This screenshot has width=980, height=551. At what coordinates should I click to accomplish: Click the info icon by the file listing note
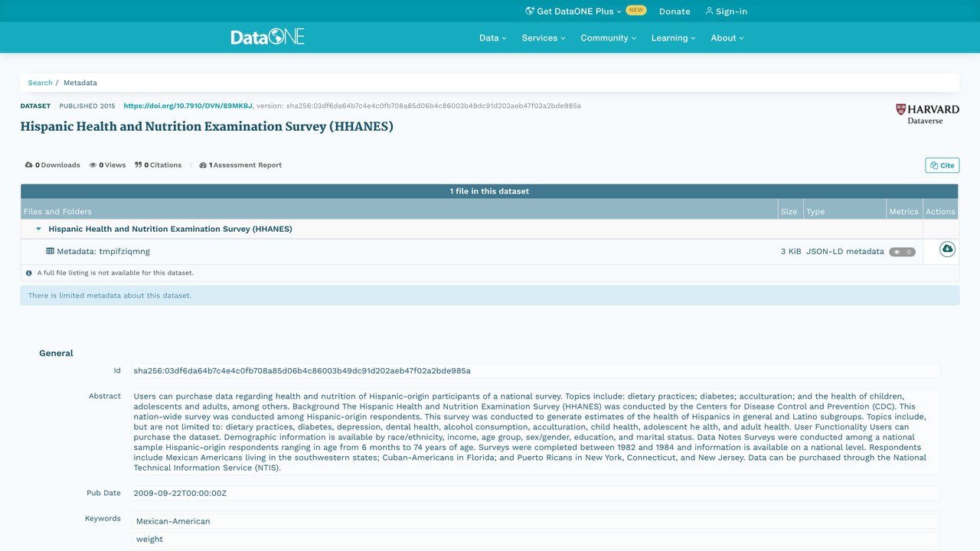(x=29, y=272)
